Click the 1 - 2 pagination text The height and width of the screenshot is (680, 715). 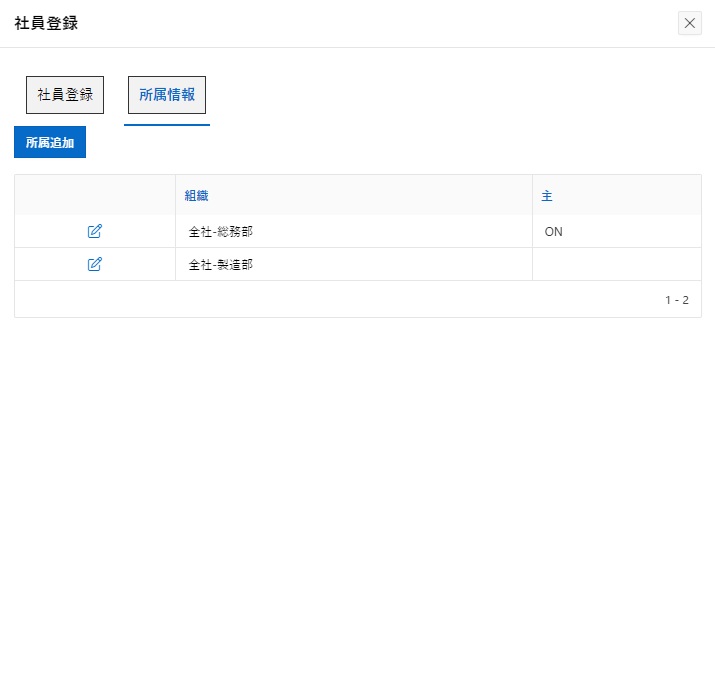[x=677, y=300]
